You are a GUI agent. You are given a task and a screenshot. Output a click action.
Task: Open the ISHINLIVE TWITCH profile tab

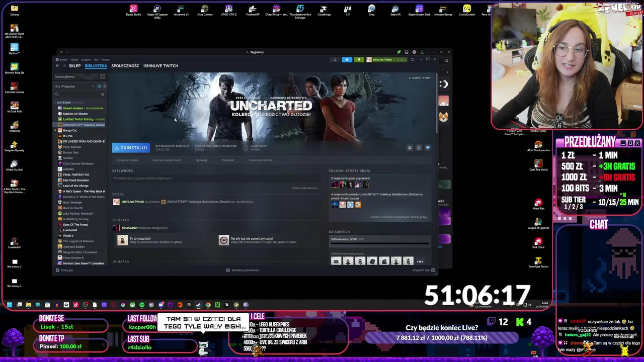pyautogui.click(x=160, y=66)
